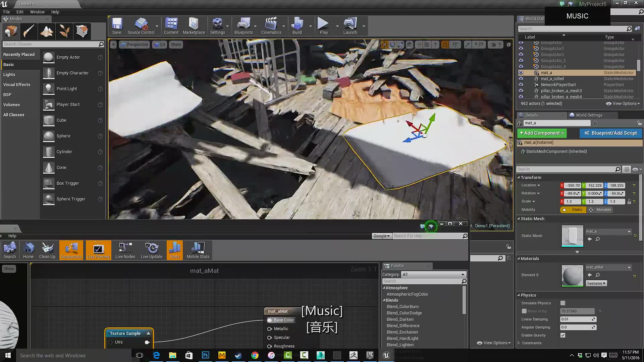Open the Google search engine dropdown
This screenshot has height=362, width=644.
382,236
